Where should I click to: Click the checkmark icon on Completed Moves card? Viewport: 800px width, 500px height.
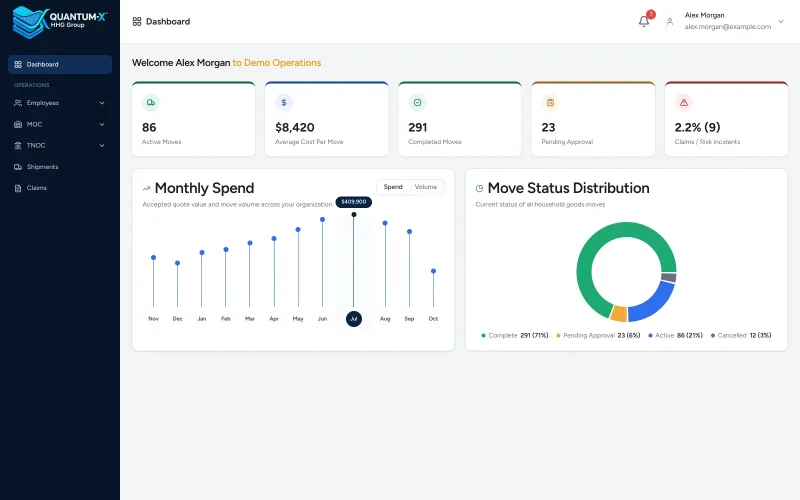click(x=417, y=103)
